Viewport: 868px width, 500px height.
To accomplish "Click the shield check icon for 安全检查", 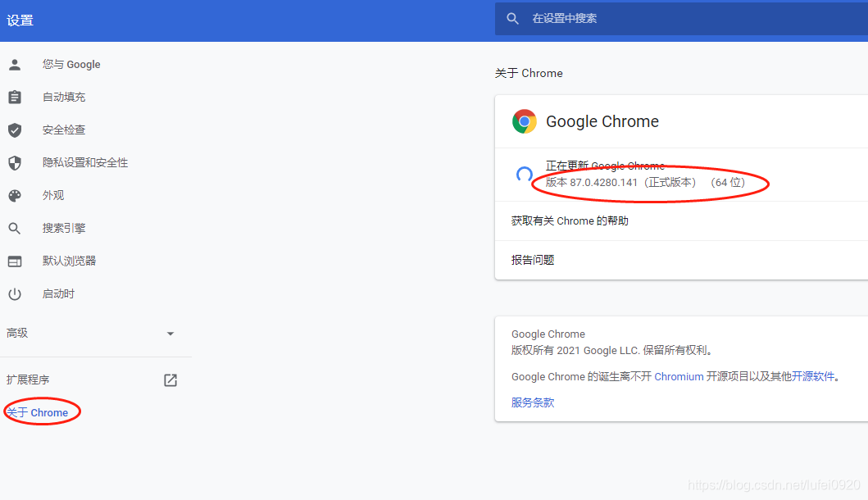I will [15, 130].
